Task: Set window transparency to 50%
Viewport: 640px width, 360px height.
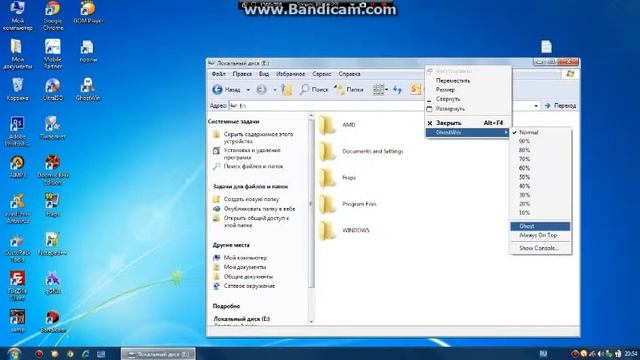Action: coord(540,177)
